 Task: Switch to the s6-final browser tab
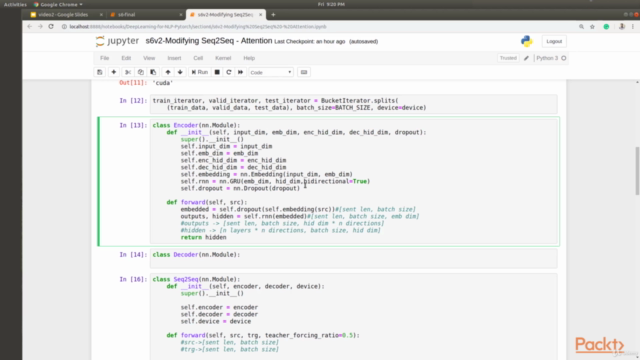tap(127, 15)
